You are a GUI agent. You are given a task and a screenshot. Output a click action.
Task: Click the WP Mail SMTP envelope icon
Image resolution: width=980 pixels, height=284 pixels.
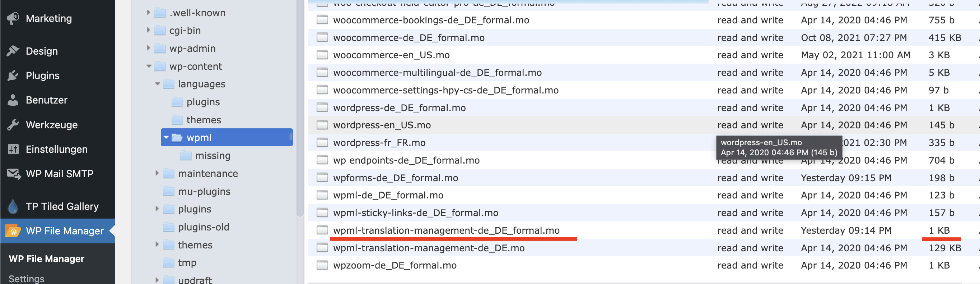pyautogui.click(x=14, y=174)
